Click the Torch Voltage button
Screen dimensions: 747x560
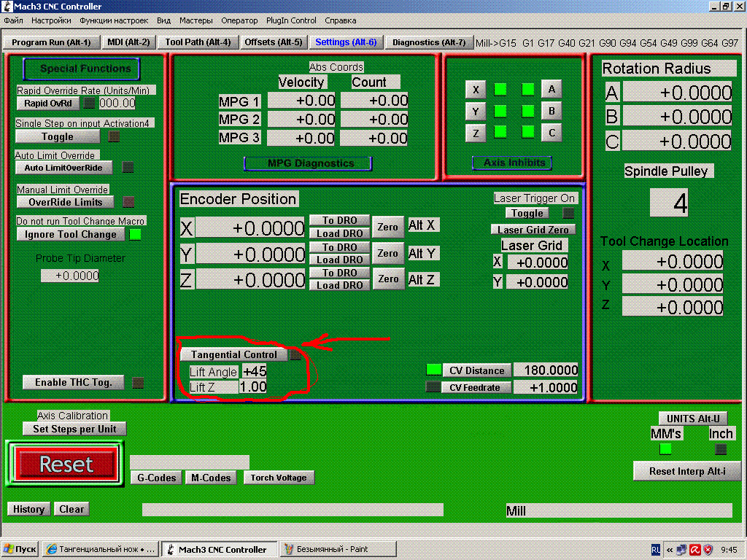pos(279,478)
